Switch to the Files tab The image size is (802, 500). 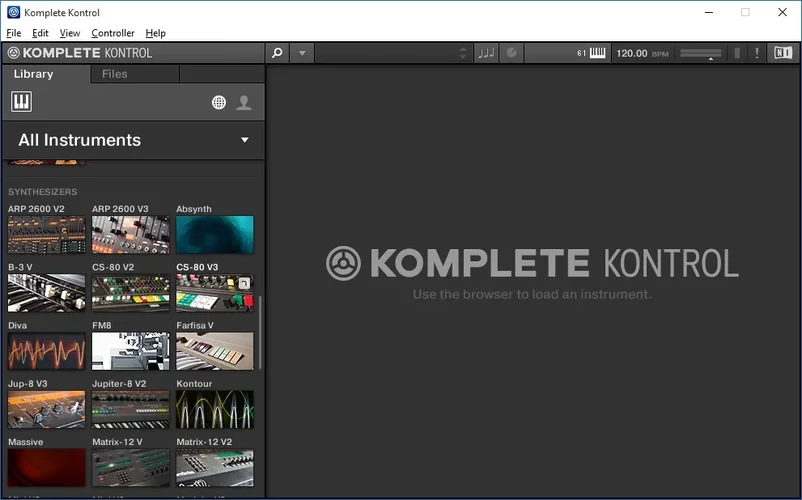(x=115, y=74)
